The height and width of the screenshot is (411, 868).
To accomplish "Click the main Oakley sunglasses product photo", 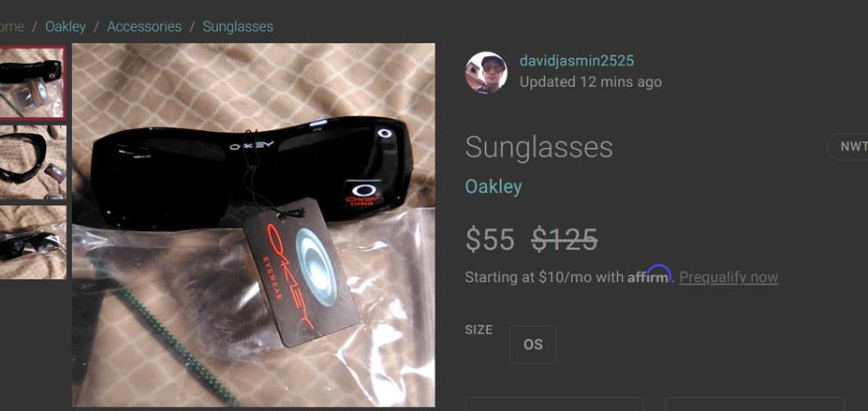I will point(254,225).
